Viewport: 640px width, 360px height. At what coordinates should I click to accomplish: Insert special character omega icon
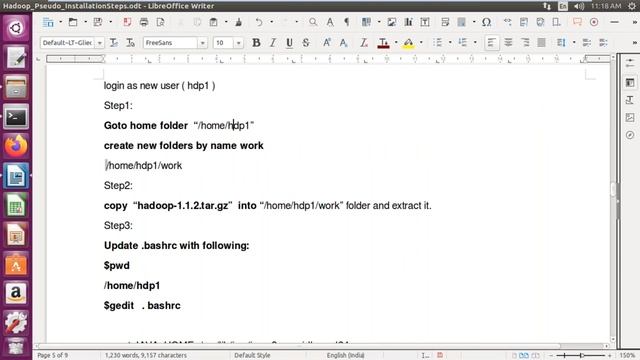(x=486, y=22)
